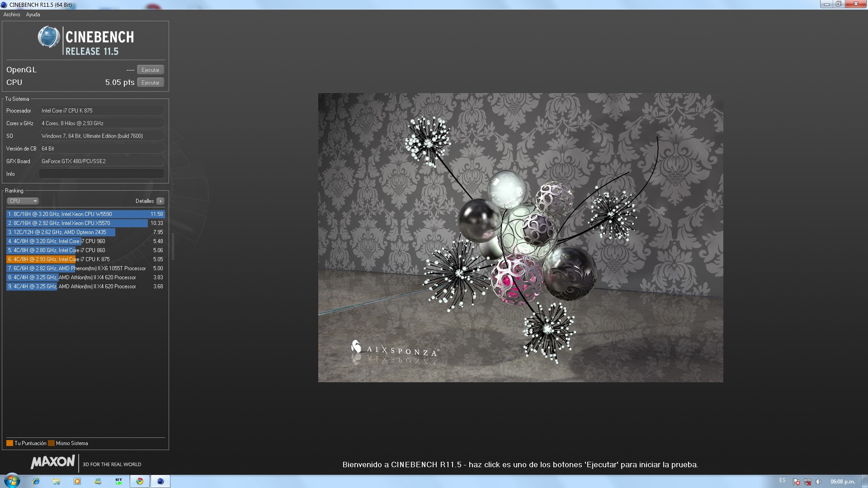Select ranking row Core i7 CPU 860
This screenshot has height=488, width=868.
pos(85,250)
